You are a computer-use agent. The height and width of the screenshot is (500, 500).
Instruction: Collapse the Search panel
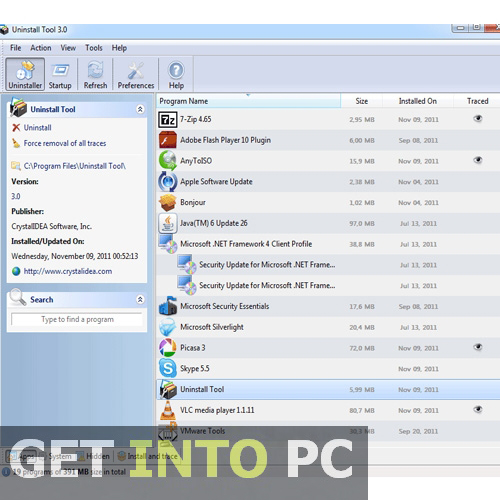[x=140, y=299]
